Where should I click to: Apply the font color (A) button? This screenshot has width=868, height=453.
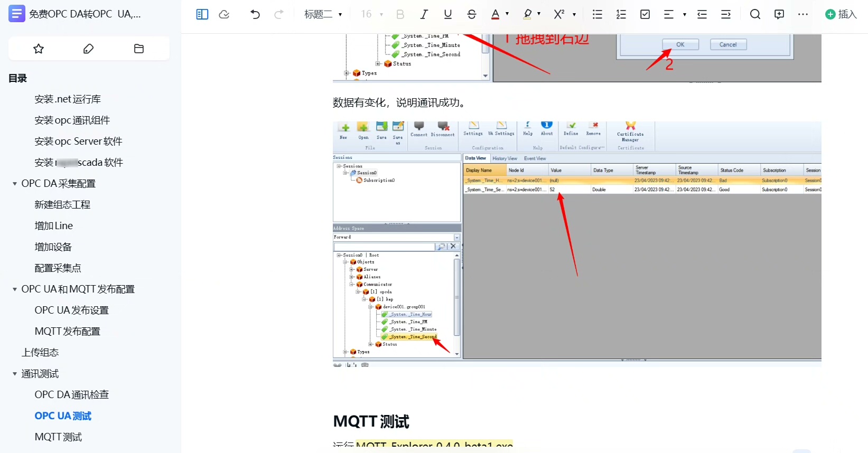point(495,14)
